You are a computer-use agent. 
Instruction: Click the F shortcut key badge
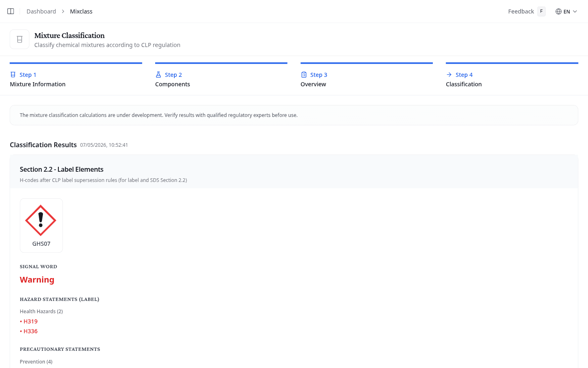click(541, 11)
